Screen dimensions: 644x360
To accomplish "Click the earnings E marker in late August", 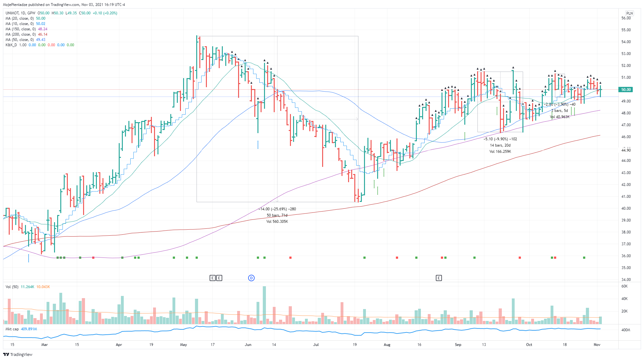I will tap(439, 278).
